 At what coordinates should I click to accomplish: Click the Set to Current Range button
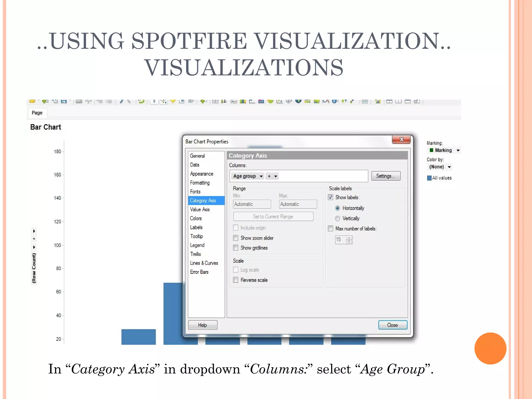pyautogui.click(x=273, y=216)
